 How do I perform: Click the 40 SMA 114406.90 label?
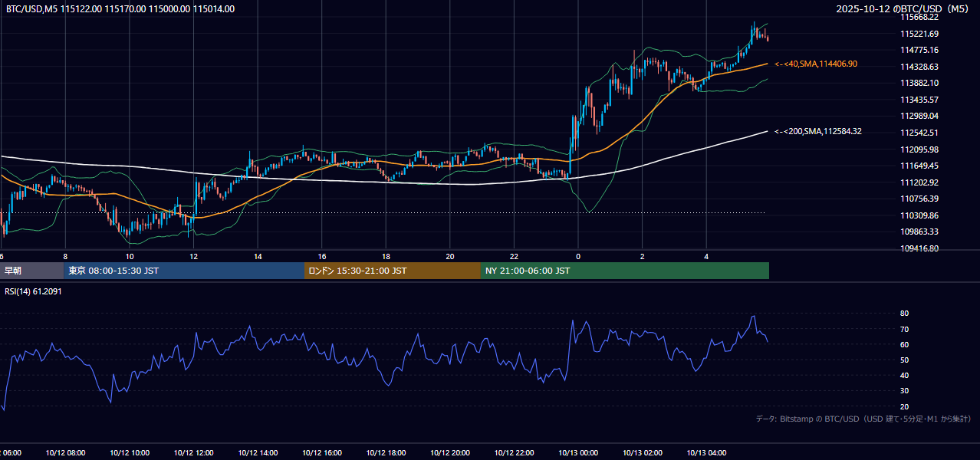point(817,64)
